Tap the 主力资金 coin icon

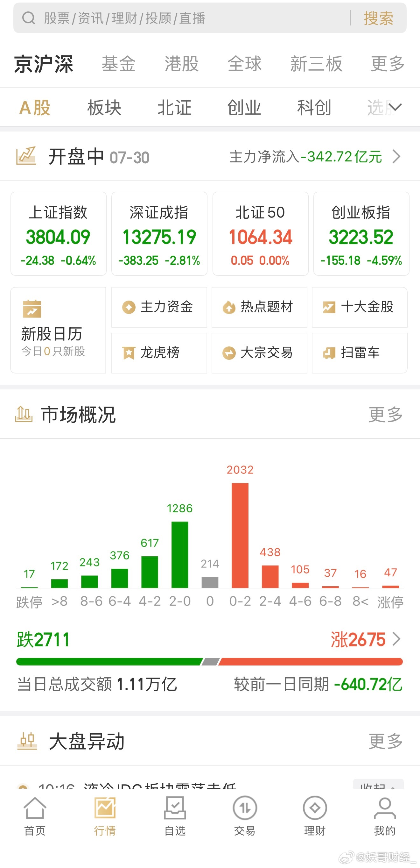coord(129,307)
